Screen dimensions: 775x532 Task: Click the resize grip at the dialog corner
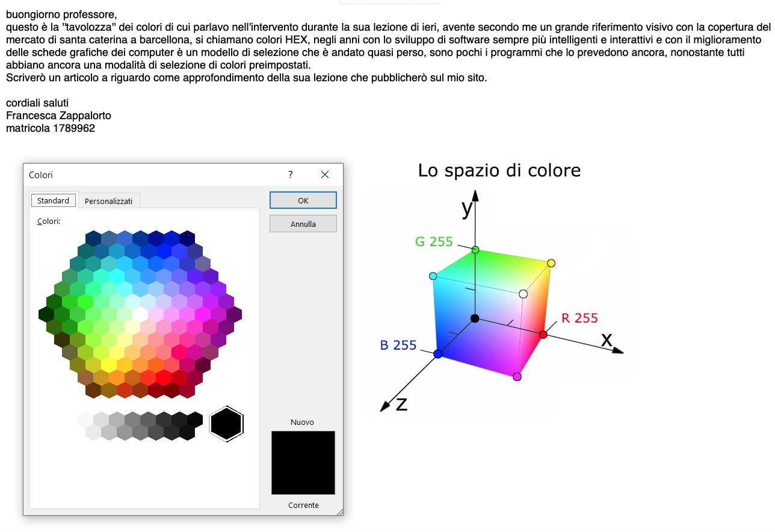click(340, 512)
